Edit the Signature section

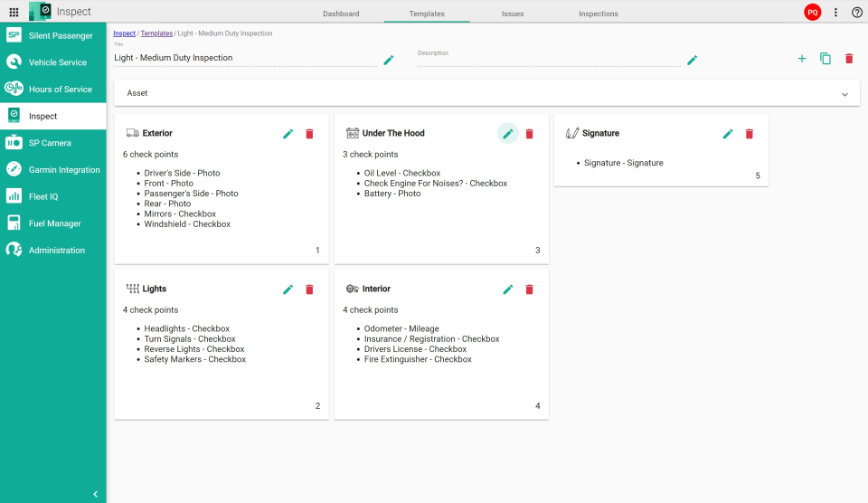click(x=728, y=134)
